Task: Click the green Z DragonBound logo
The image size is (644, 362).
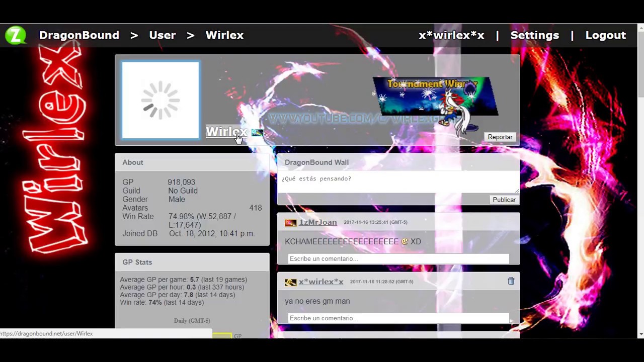Action: tap(16, 35)
